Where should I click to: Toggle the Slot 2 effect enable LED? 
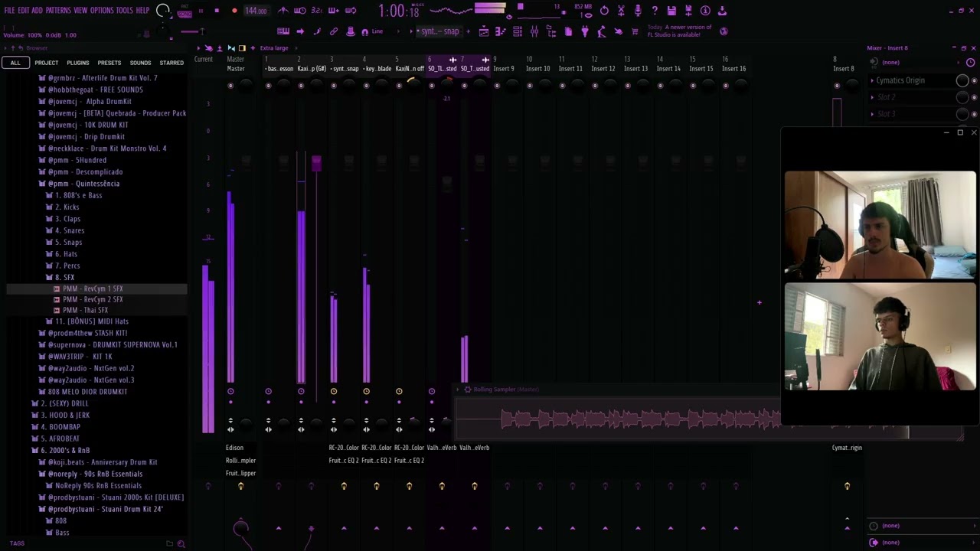point(974,97)
